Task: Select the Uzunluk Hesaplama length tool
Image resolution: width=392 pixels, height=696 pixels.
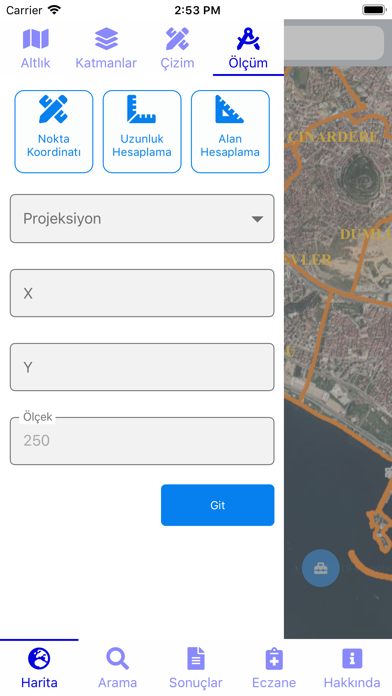Action: click(x=142, y=131)
